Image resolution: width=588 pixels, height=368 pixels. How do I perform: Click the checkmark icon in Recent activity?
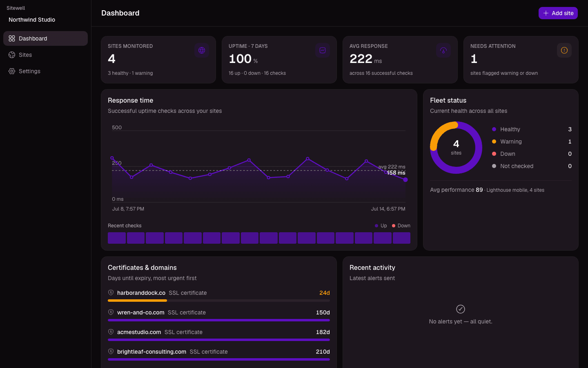pyautogui.click(x=461, y=309)
